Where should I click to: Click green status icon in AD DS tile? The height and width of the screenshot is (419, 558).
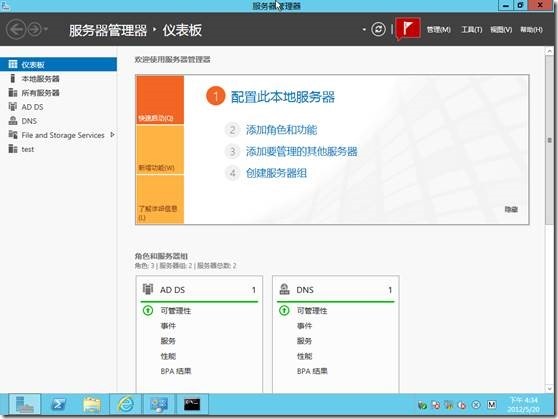click(x=148, y=310)
